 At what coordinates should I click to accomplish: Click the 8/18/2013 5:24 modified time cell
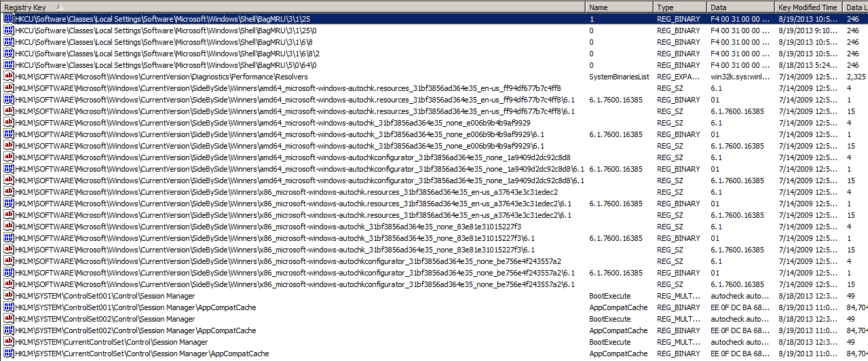pos(808,65)
